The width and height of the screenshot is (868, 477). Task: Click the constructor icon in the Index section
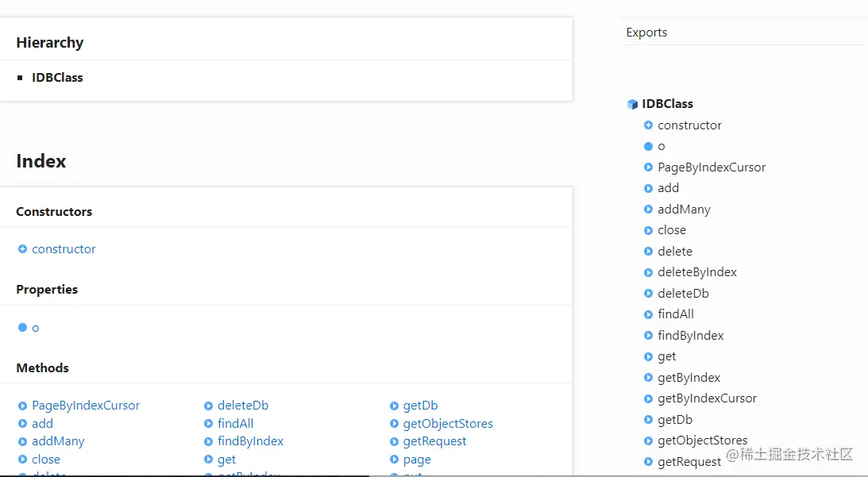click(x=22, y=249)
